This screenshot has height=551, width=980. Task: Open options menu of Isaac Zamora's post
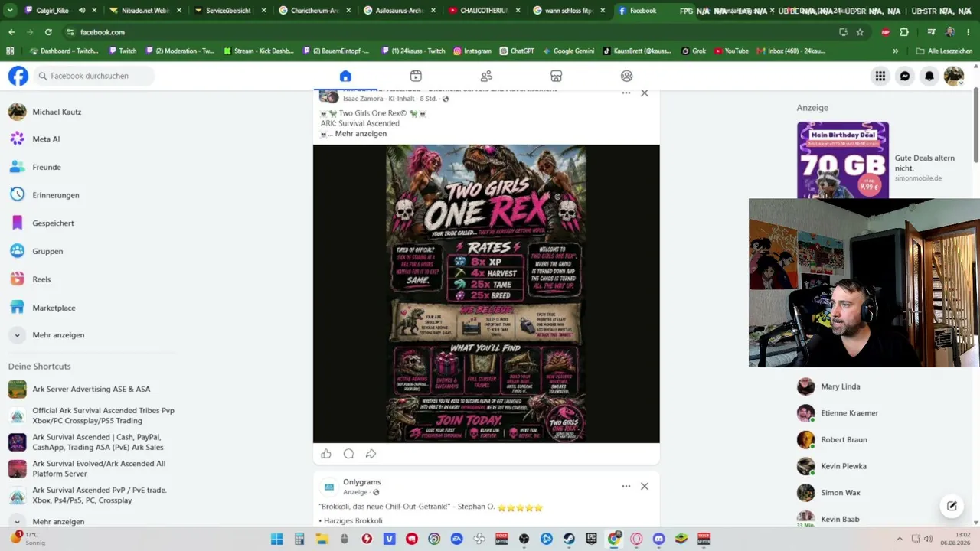[626, 93]
